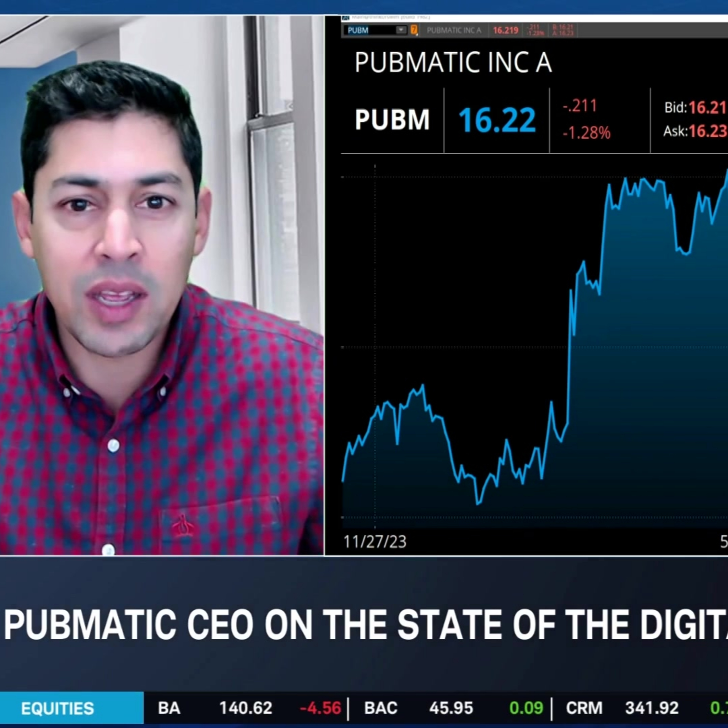Click the EQUITIES label in the ticker bar

58,709
